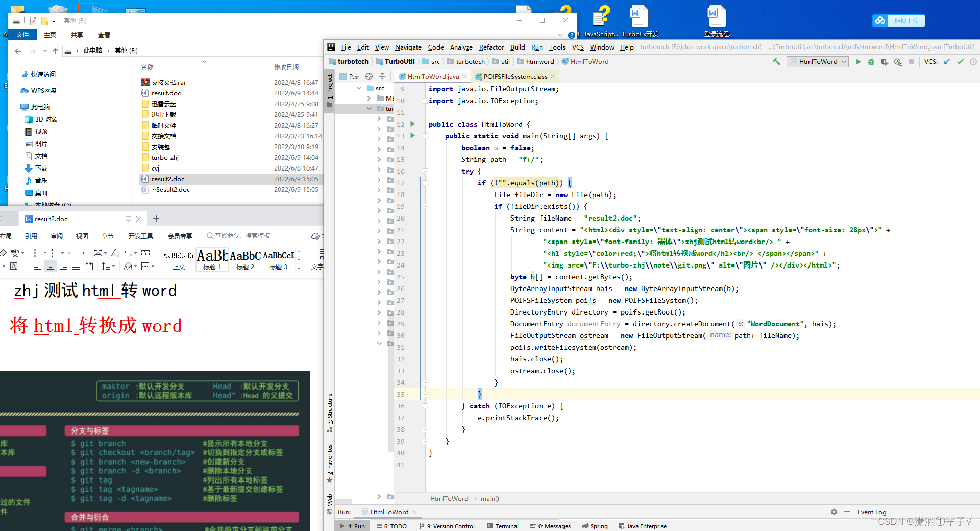This screenshot has width=980, height=531.
Task: Open HtmlToWord run configuration dropdown
Action: tap(818, 62)
